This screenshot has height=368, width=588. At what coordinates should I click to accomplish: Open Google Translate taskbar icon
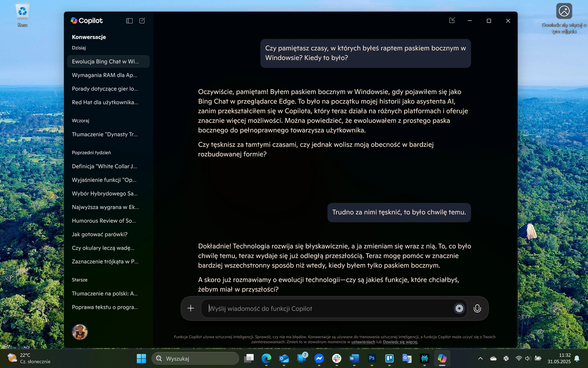407,358
